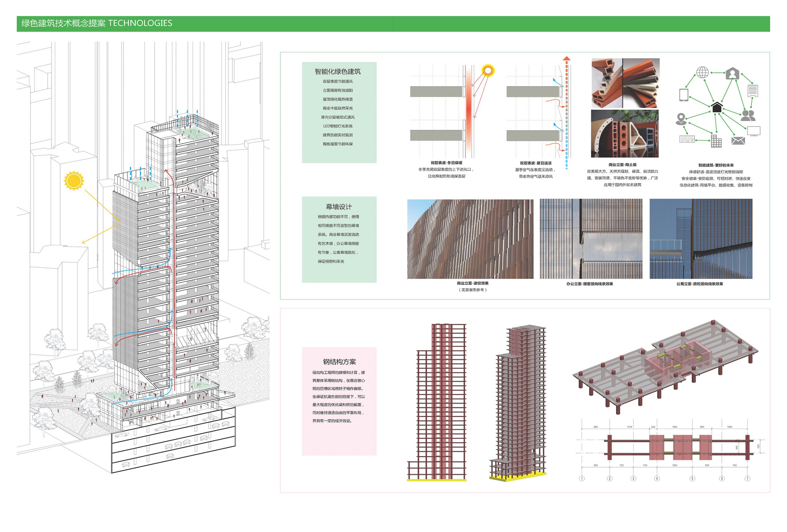Screen dimensions: 787x532
Task: Click the yellow sun beside the tower
Action: 73,180
